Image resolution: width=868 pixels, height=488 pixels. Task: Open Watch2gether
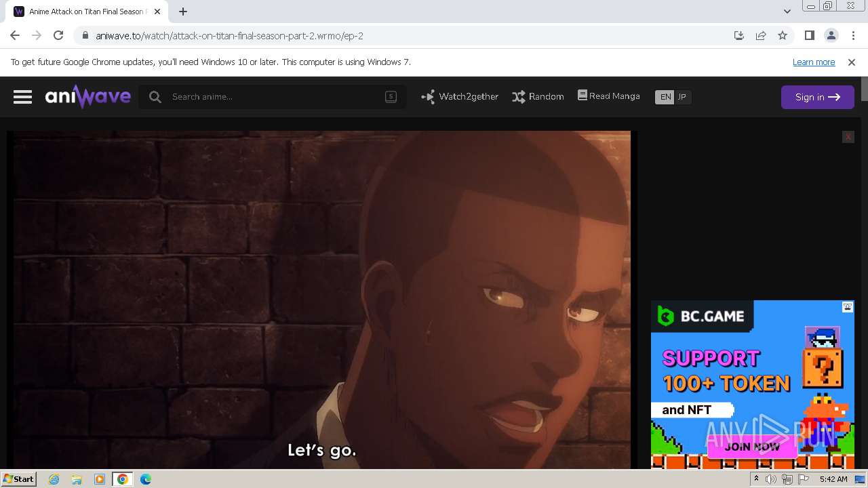[460, 97]
